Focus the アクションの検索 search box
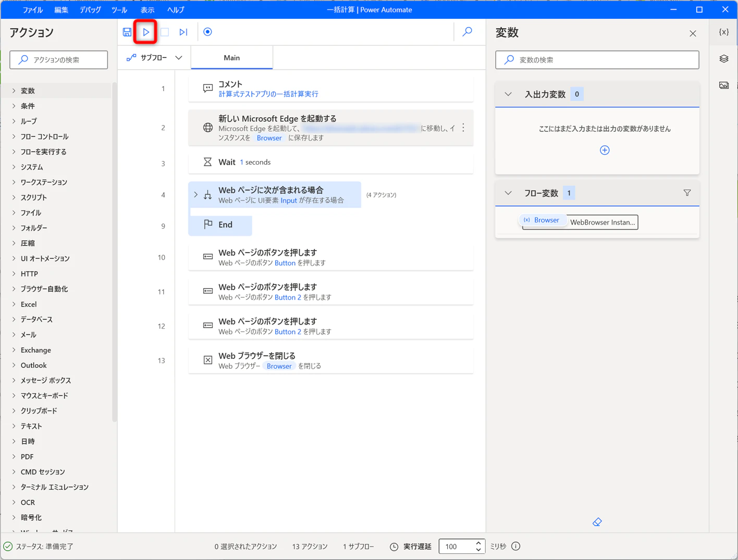 pos(59,60)
